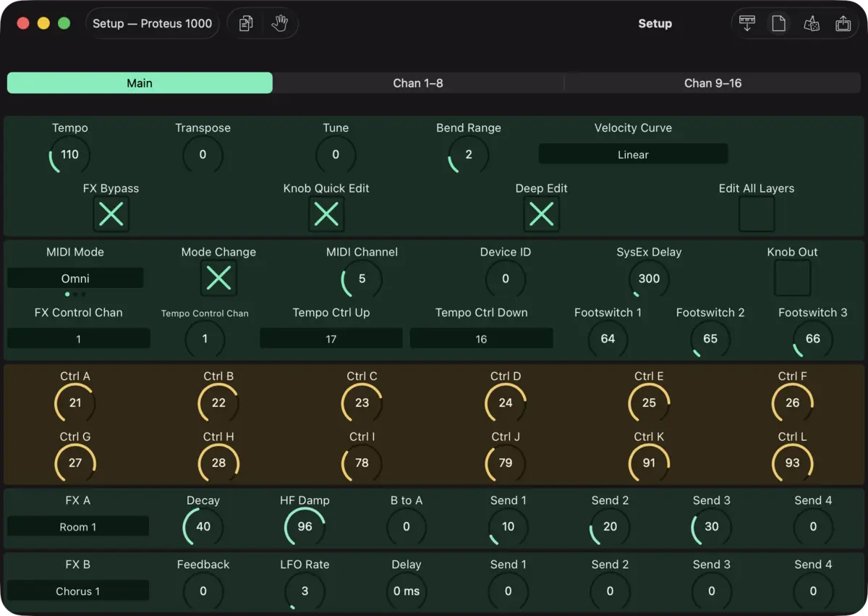Click the Tempo Control Chan knob

point(205,339)
